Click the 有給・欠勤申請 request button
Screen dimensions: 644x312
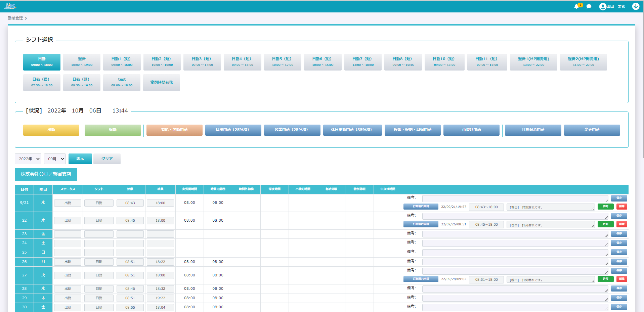tap(174, 130)
